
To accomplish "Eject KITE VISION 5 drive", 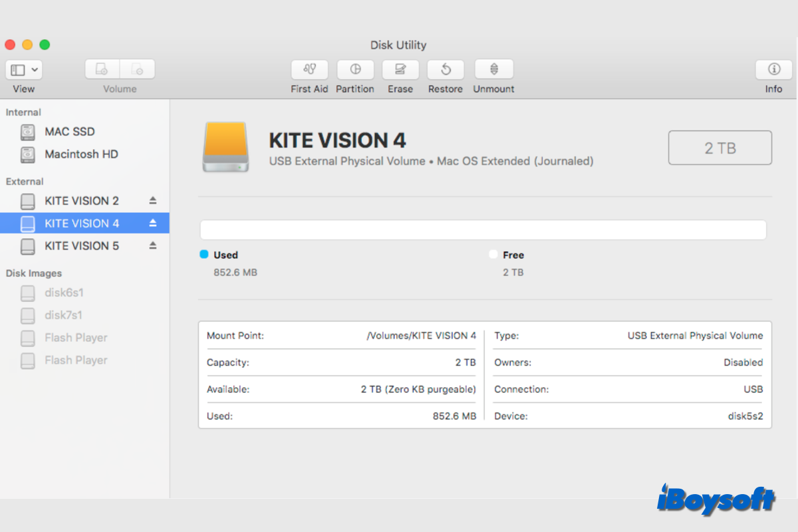I will point(153,245).
